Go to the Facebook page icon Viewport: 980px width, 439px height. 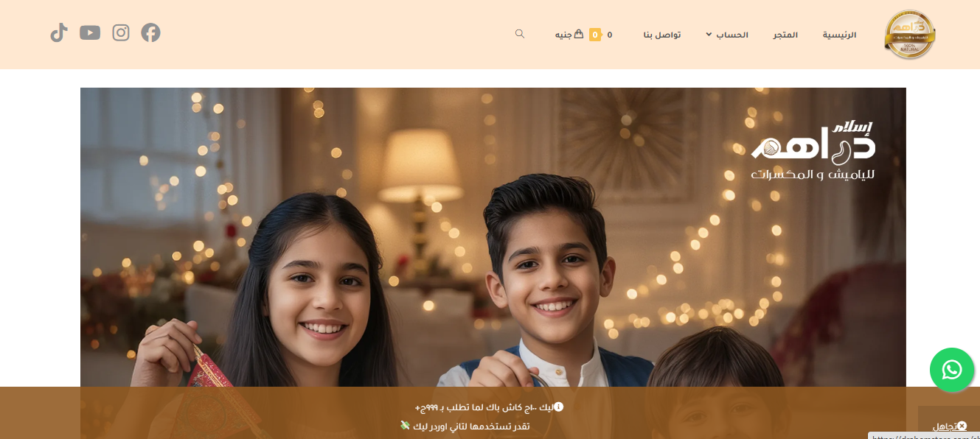coord(151,33)
